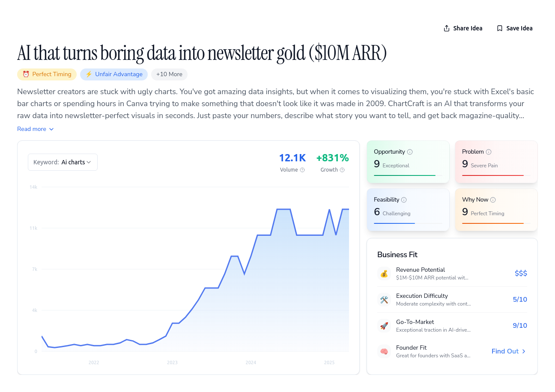Screen dimensions: 555x392
Task: Click the Go-To-Market row title
Action: click(415, 322)
